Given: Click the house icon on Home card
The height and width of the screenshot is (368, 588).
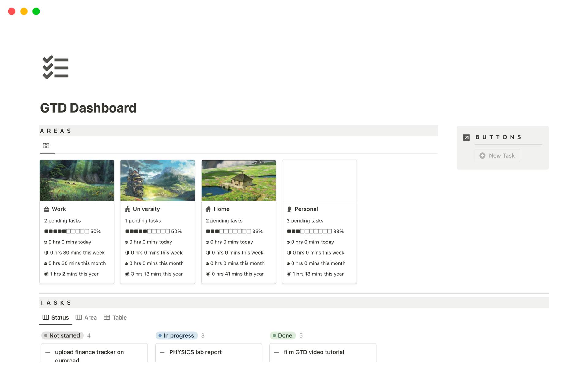Looking at the screenshot, I should 208,209.
